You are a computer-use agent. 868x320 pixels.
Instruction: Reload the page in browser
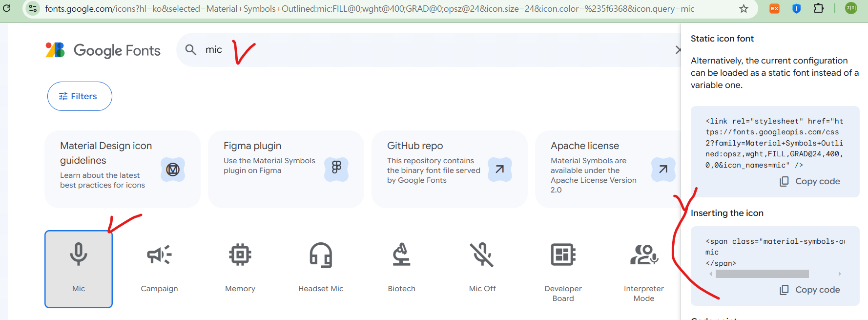7,8
